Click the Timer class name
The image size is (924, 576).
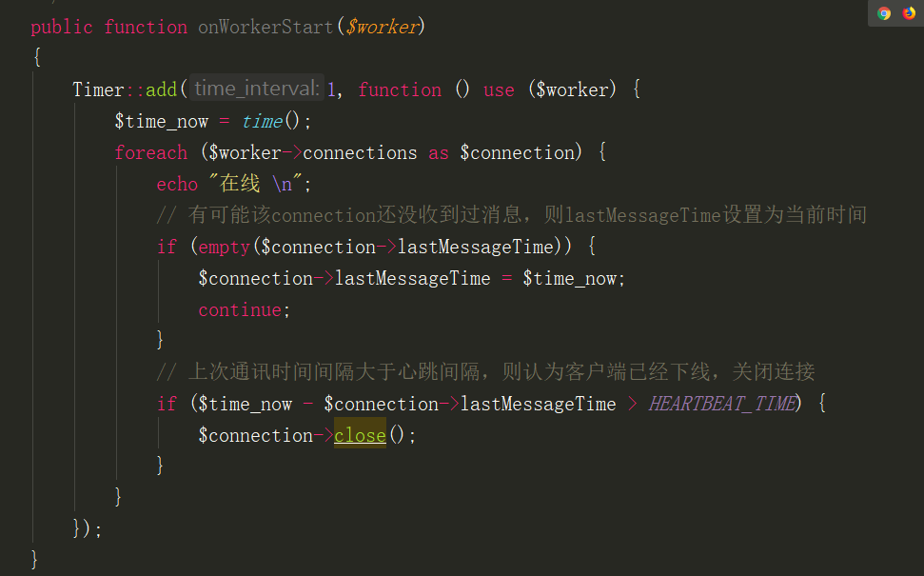pyautogui.click(x=98, y=89)
